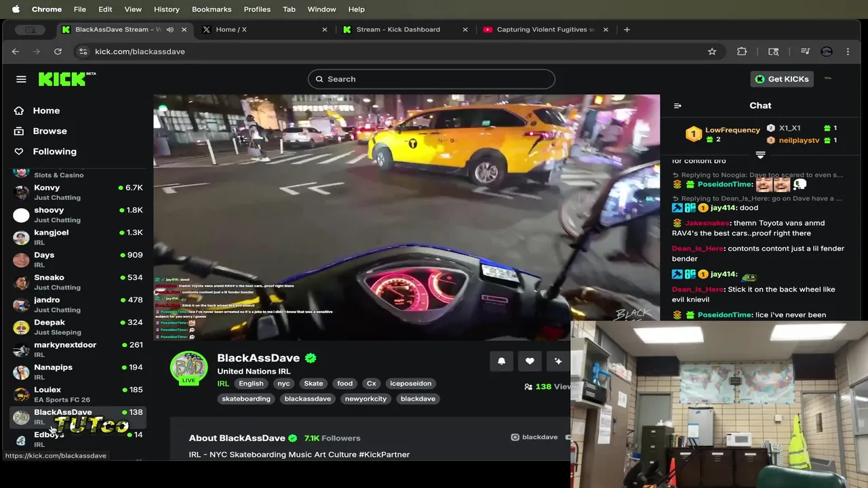
Task: Click the Following heart icon in sidebar
Action: point(19,151)
